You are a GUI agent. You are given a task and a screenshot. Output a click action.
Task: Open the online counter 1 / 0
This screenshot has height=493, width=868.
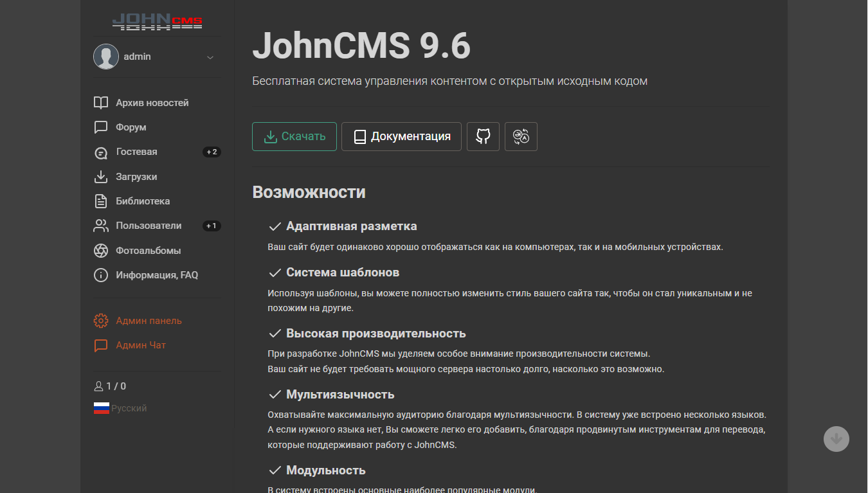[116, 386]
